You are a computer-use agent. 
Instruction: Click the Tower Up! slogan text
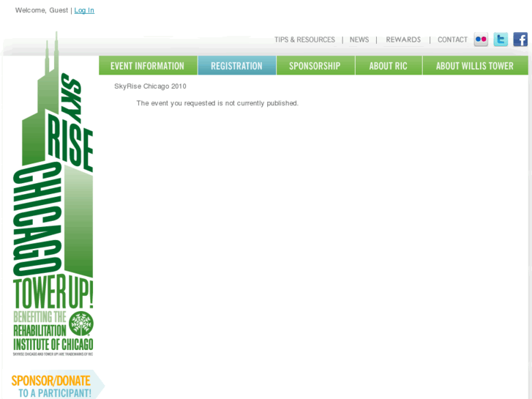(x=53, y=292)
